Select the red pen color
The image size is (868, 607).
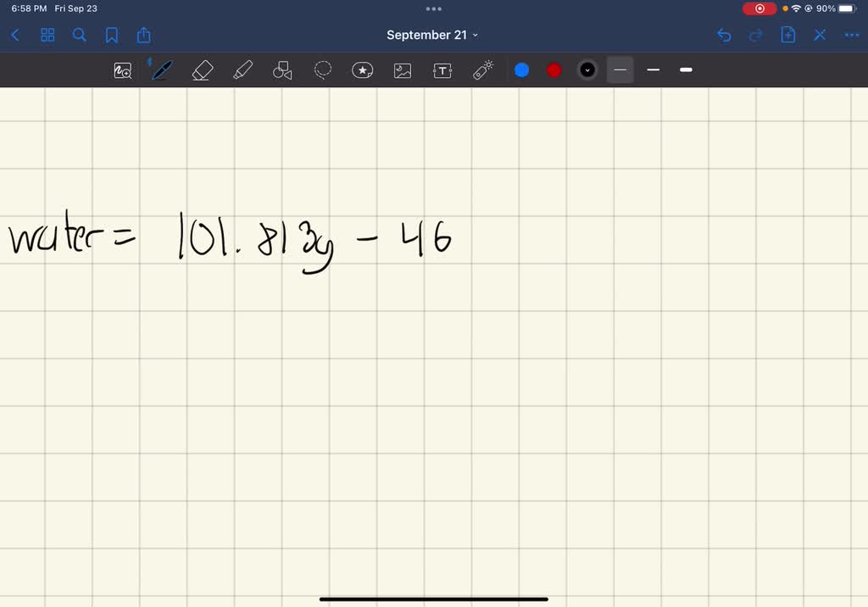(x=554, y=70)
